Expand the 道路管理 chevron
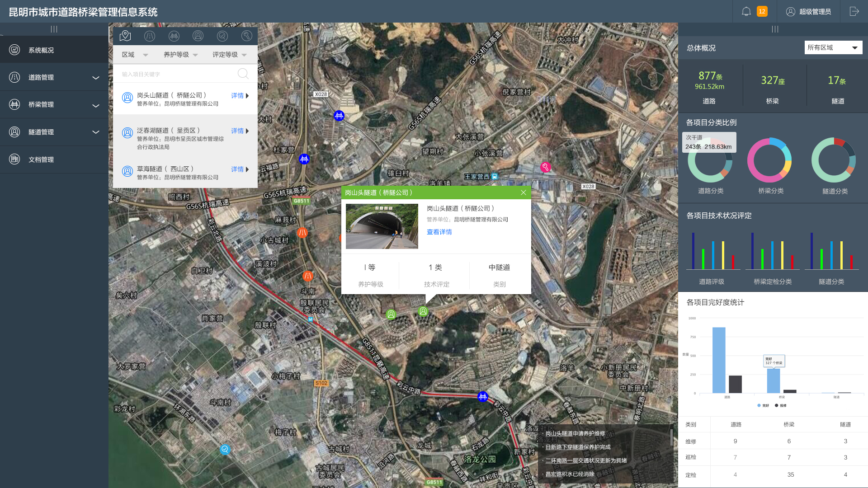Image resolution: width=868 pixels, height=488 pixels. coord(96,78)
